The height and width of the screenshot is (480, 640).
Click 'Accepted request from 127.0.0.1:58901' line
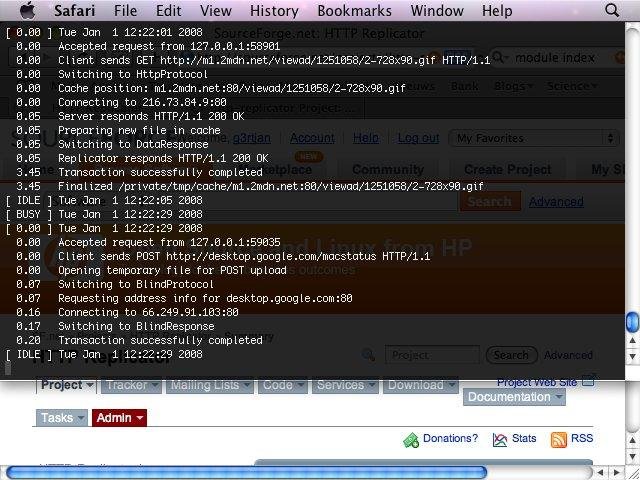coord(169,46)
